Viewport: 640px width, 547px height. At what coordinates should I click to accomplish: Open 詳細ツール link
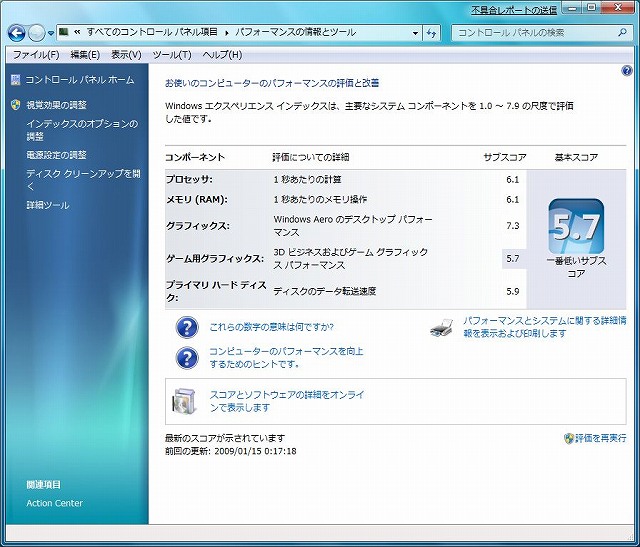point(48,205)
